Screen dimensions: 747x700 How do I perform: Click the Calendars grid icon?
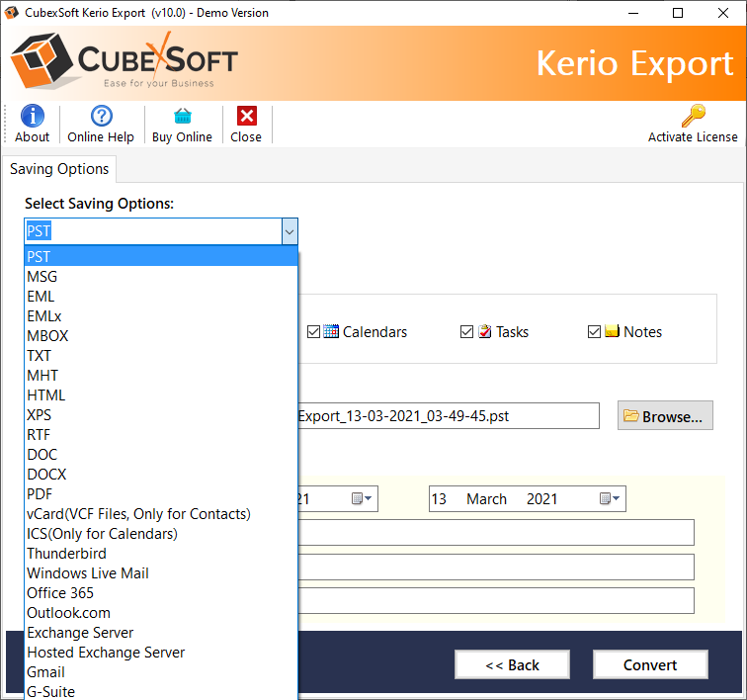[331, 331]
